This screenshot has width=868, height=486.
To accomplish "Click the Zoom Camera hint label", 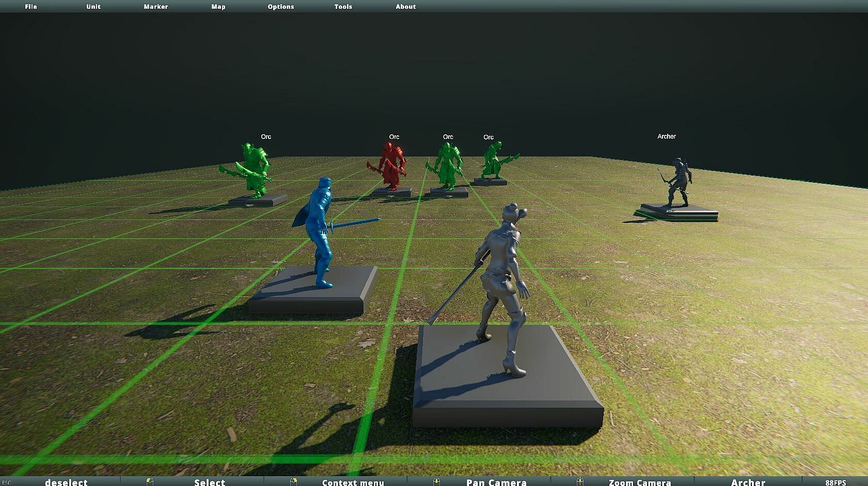I will (x=640, y=482).
